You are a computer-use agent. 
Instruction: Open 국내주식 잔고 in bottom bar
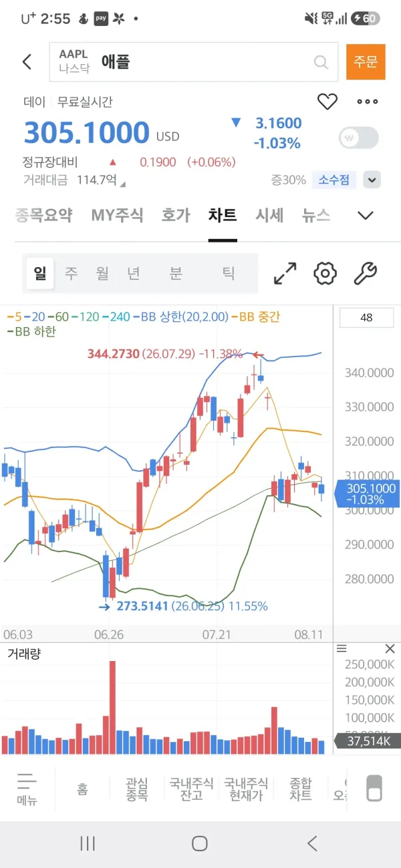pyautogui.click(x=191, y=789)
